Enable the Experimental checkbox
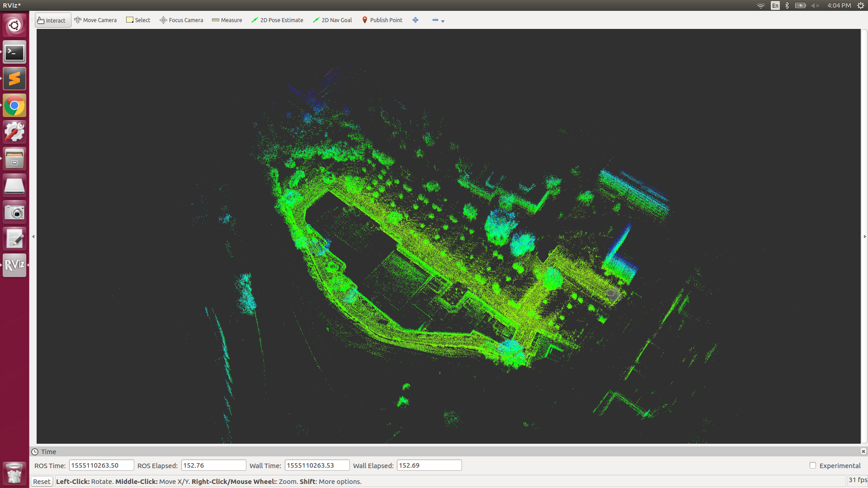868x488 pixels. (813, 465)
